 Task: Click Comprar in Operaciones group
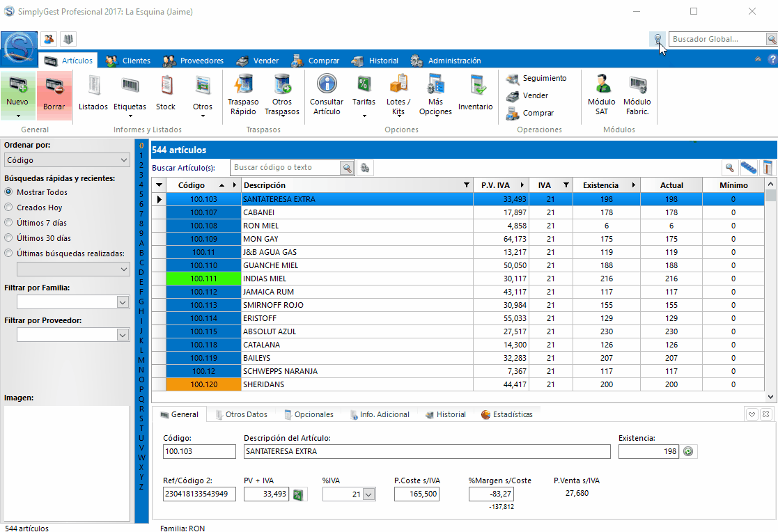pyautogui.click(x=530, y=113)
